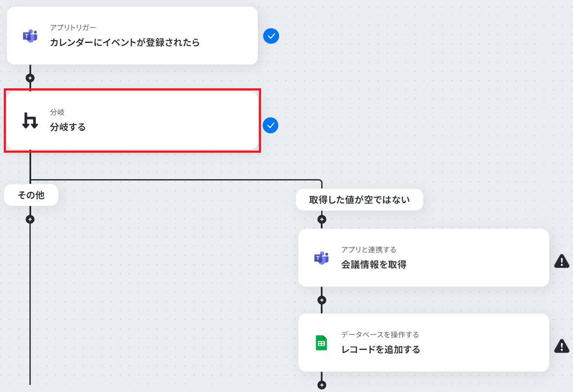Image resolution: width=573 pixels, height=392 pixels.
Task: Add a step between the trigger and the branch
Action: click(x=30, y=78)
